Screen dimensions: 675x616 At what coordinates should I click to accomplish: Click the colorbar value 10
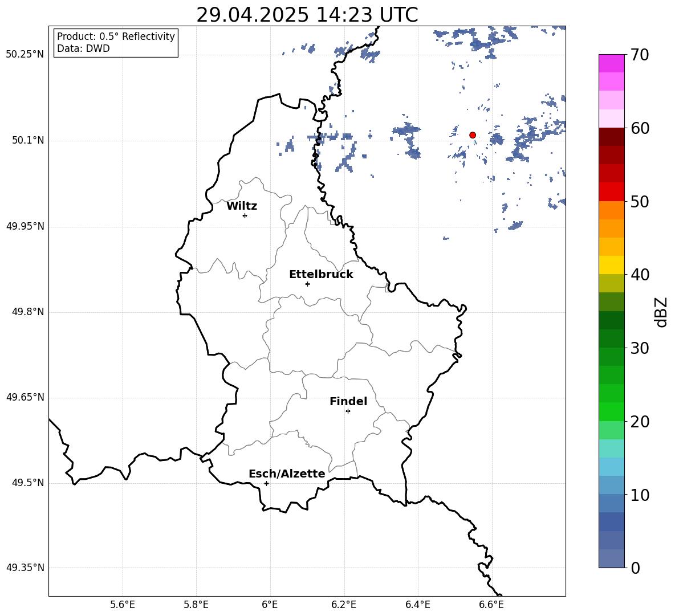click(x=640, y=495)
